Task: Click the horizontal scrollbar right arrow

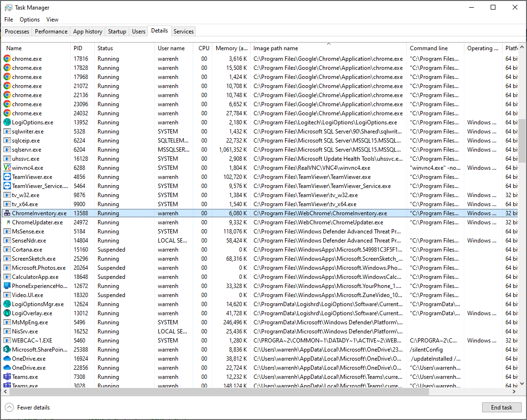Action: point(514,391)
